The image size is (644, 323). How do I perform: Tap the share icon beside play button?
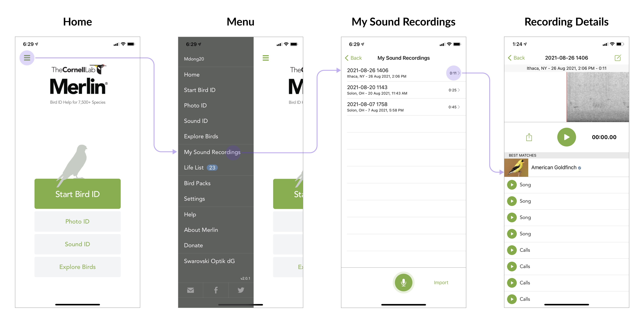coord(529,137)
